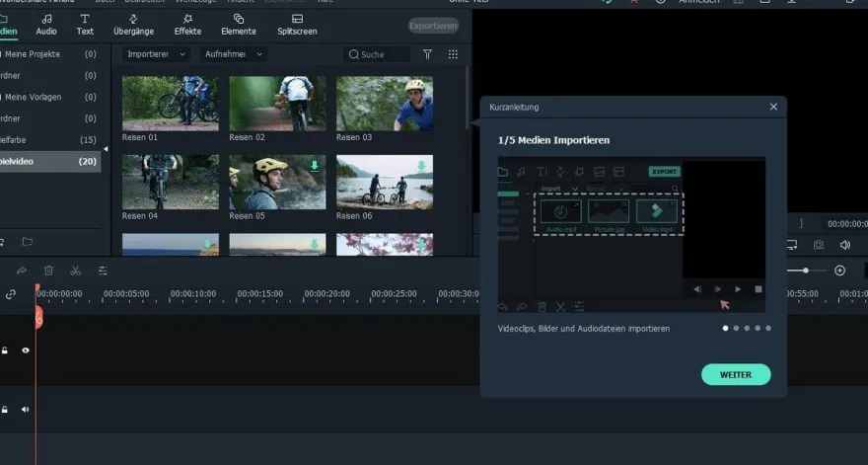Click the preview display monitor icon
868x465 pixels.
click(792, 245)
